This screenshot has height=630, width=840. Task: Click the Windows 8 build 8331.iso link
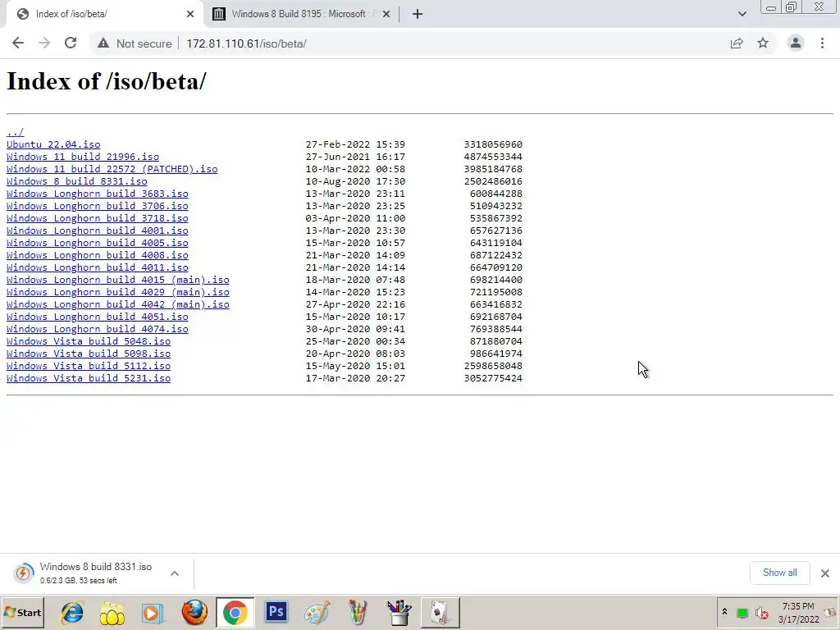pos(76,181)
